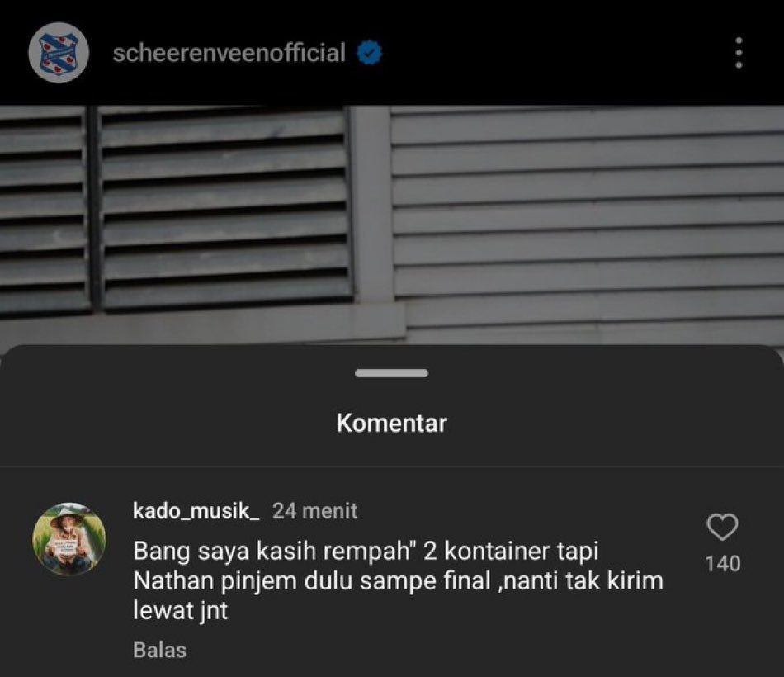View the kado_musik_ commenter avatar
The image size is (784, 677).
(x=69, y=539)
